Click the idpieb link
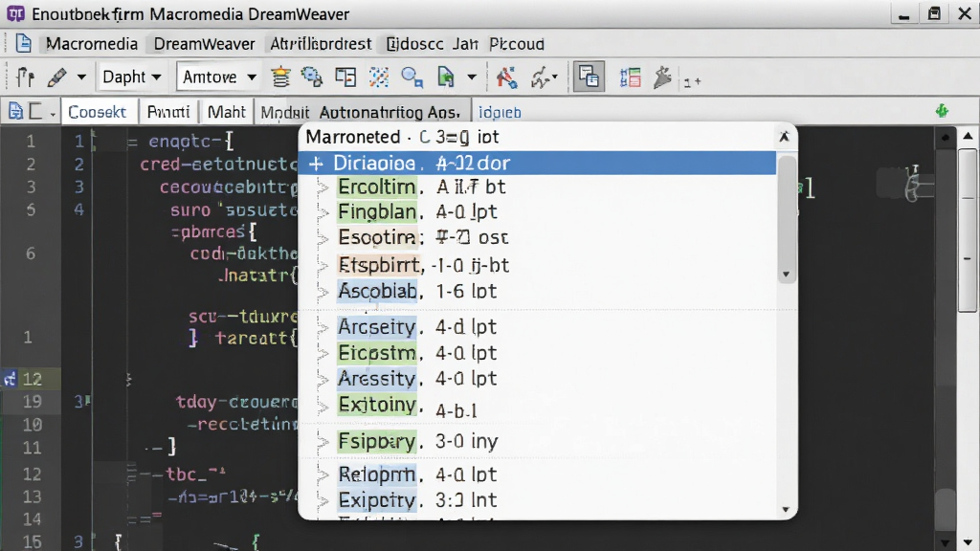Screen dimensions: 980x551 (x=500, y=113)
